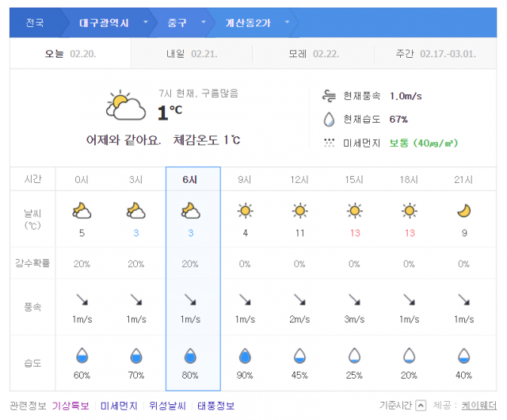507x420 pixels.
Task: Click the 45% humidity droplet icon
Action: 299,355
